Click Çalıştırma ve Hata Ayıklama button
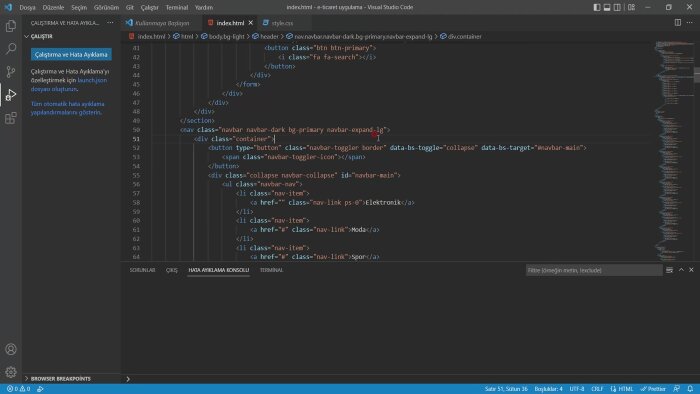The width and height of the screenshot is (700, 394). [x=71, y=54]
